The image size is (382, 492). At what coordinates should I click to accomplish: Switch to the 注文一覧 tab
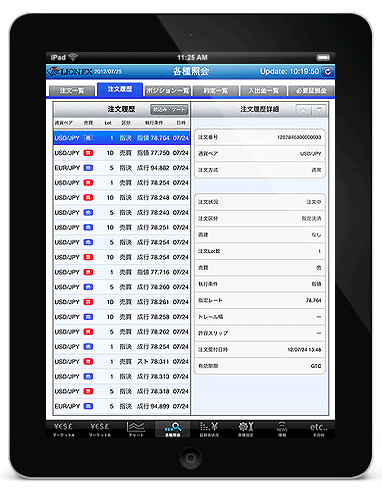(72, 91)
